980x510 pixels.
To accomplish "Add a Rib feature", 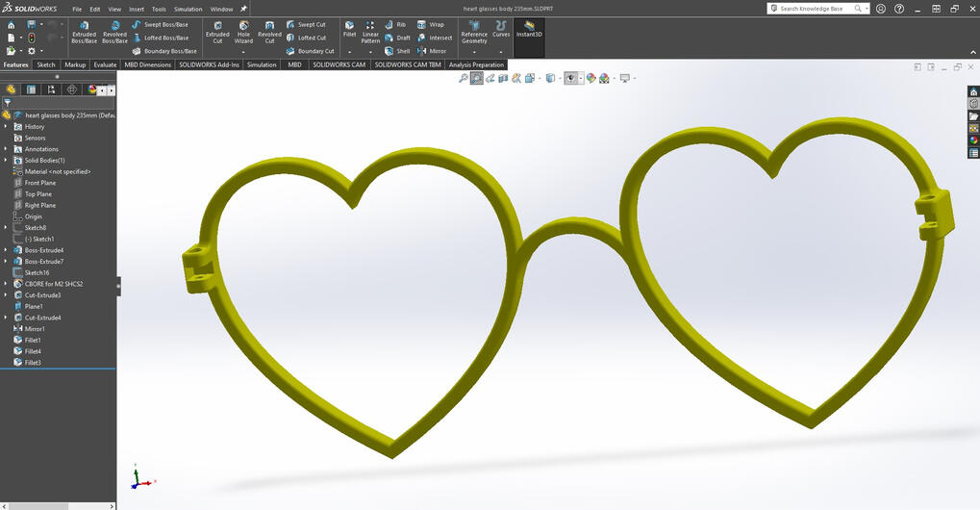I will click(395, 24).
